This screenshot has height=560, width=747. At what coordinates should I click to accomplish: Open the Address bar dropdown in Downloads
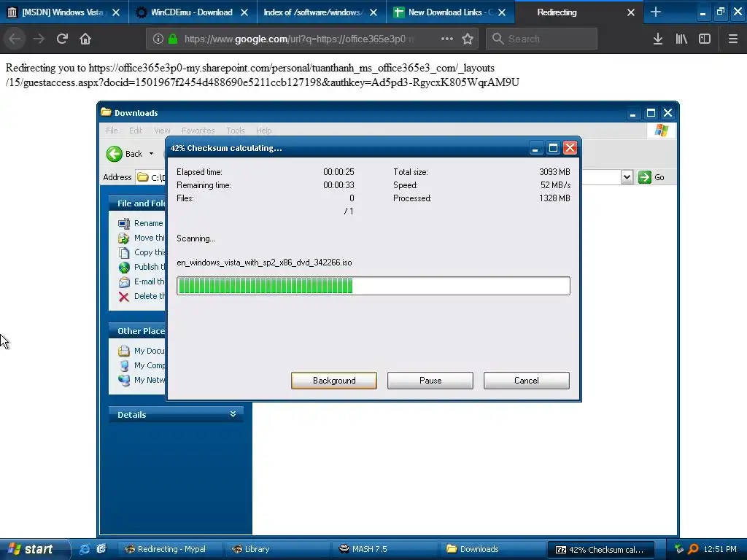click(627, 177)
